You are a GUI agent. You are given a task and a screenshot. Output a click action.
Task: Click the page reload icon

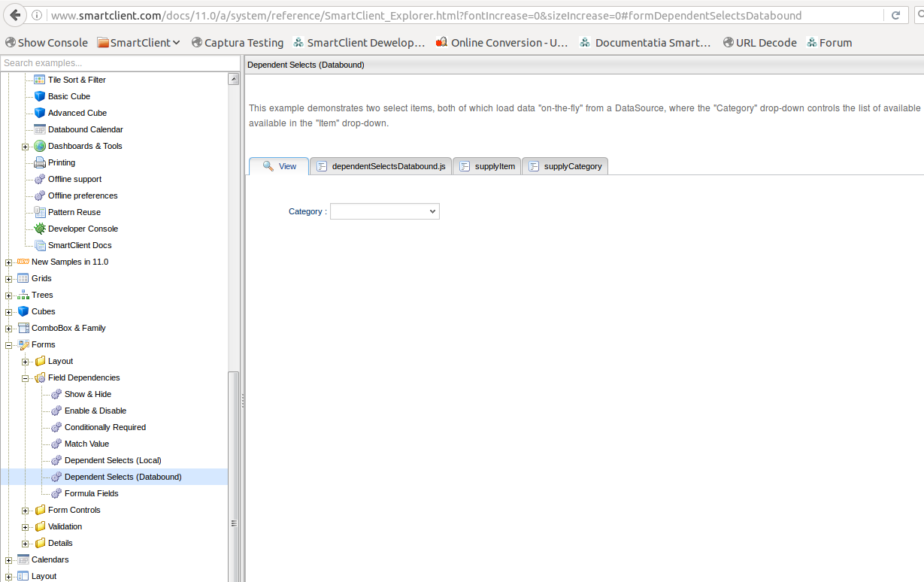pyautogui.click(x=895, y=15)
